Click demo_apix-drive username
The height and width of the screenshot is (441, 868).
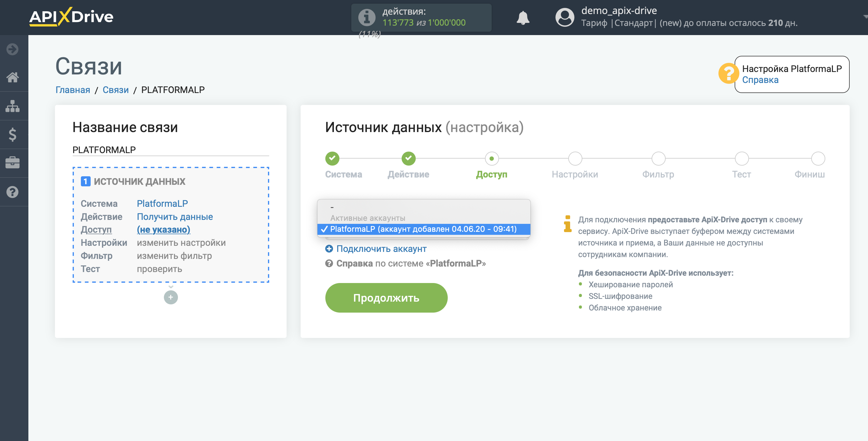[619, 11]
